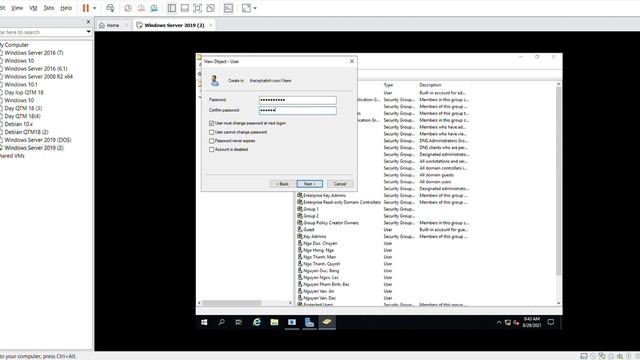Select Day lop QTM 18 VM
Viewport: 640px width, 360px height.
click(x=24, y=92)
